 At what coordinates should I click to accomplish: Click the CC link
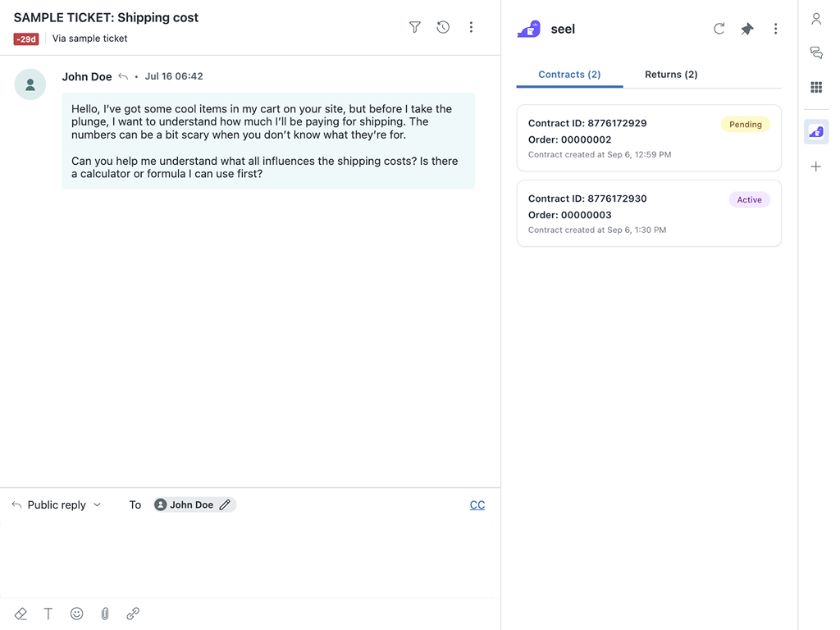coord(477,505)
